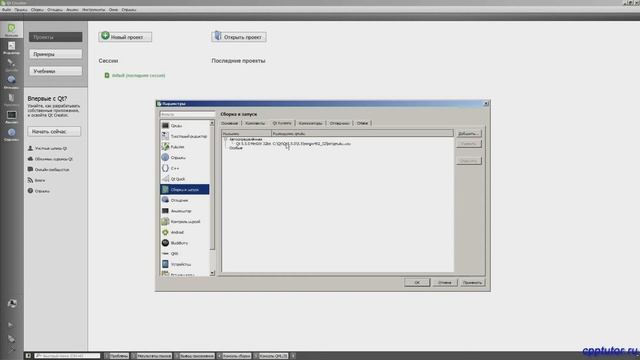
Task: Open the Tools menu
Action: click(93, 9)
